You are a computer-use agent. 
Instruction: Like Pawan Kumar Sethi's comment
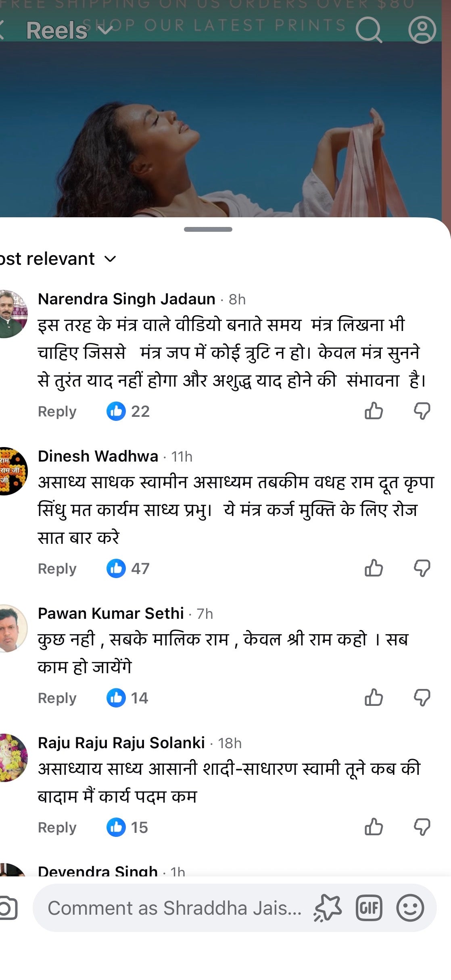(374, 698)
